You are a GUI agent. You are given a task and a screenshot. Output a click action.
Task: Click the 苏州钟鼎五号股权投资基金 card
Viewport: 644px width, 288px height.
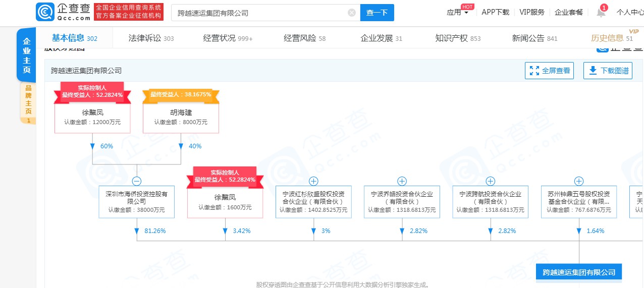tap(579, 202)
